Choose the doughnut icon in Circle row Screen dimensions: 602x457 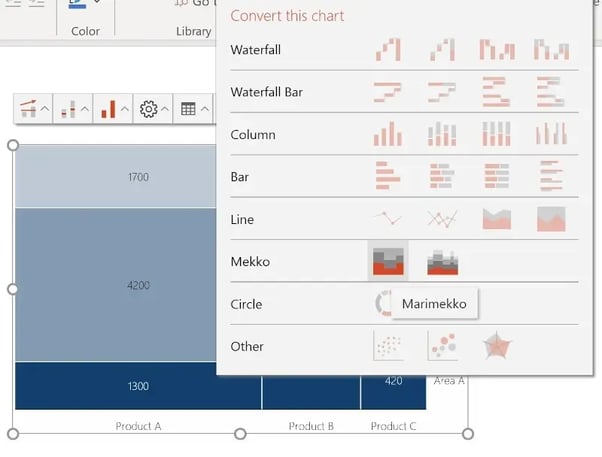(383, 303)
